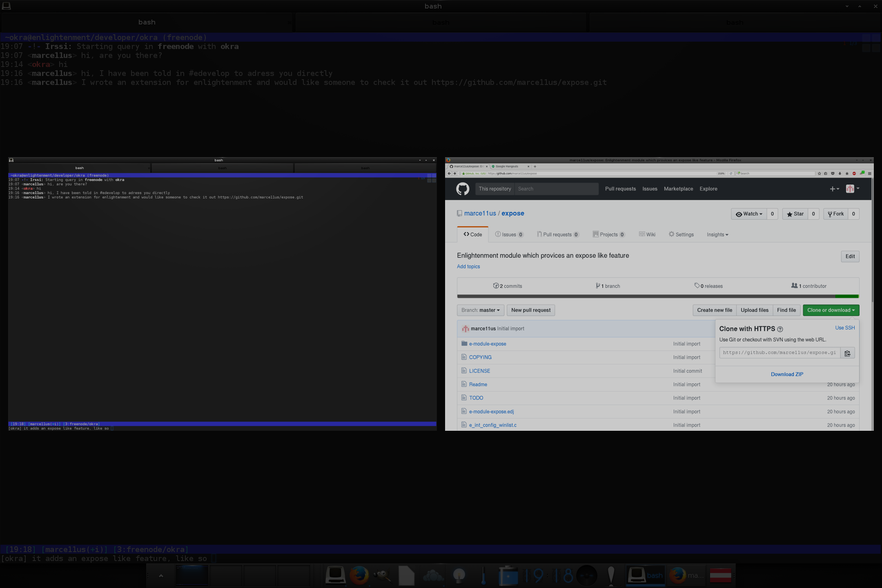Click the Austrian flag keyboard layout icon

[x=720, y=575]
